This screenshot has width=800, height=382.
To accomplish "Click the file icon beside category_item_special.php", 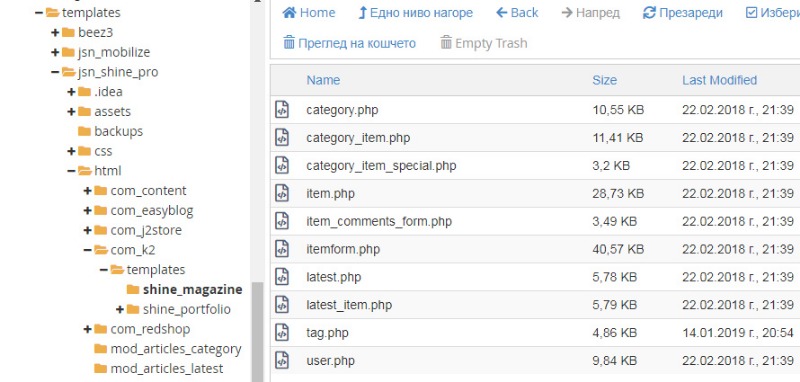I will [282, 165].
